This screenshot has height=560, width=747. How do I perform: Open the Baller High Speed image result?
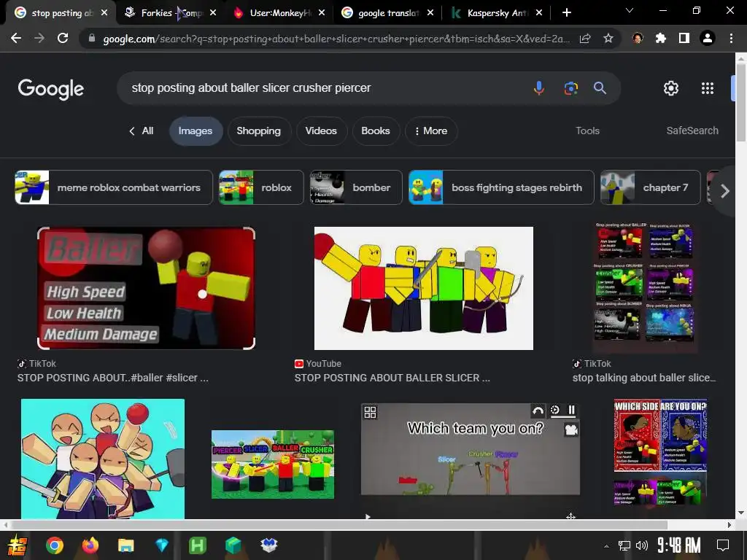[146, 289]
